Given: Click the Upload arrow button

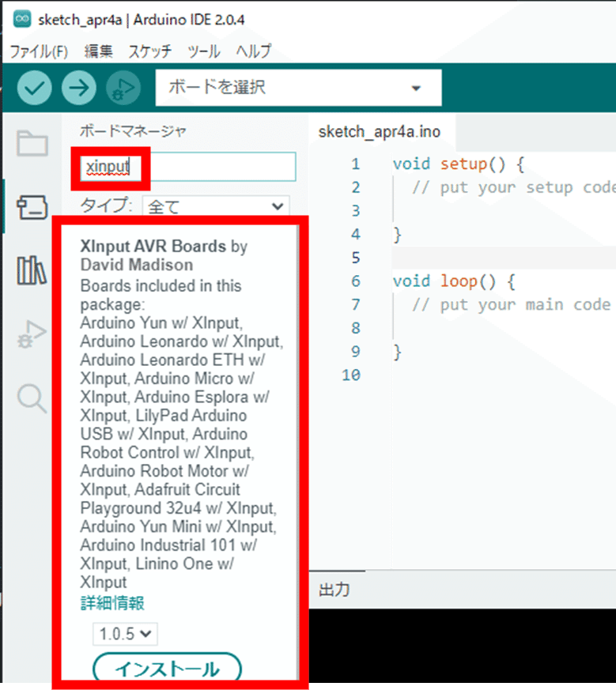Looking at the screenshot, I should point(79,88).
